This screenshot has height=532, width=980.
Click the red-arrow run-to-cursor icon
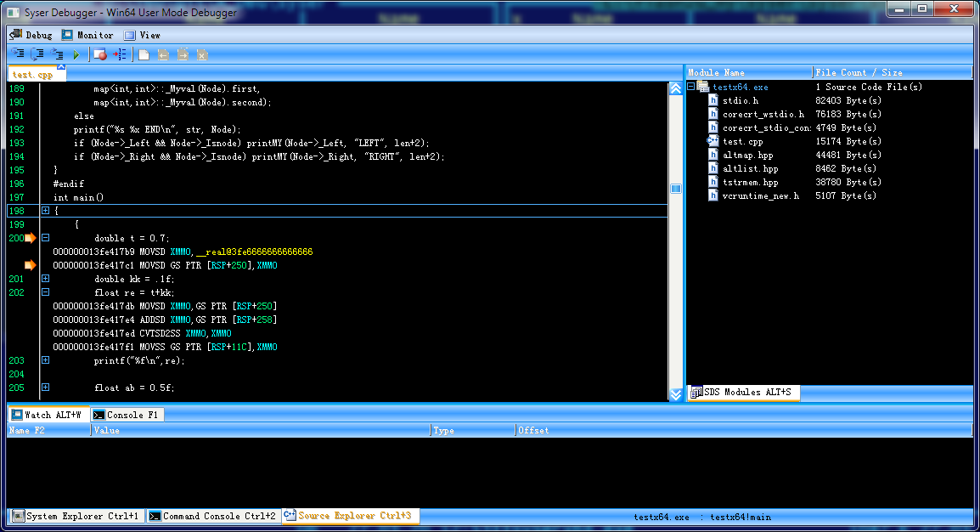(x=120, y=54)
